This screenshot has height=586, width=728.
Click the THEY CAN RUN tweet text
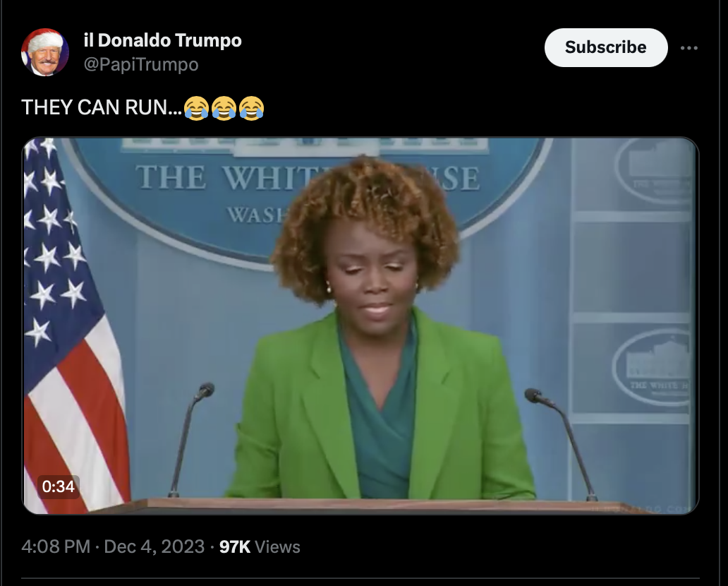click(x=102, y=108)
